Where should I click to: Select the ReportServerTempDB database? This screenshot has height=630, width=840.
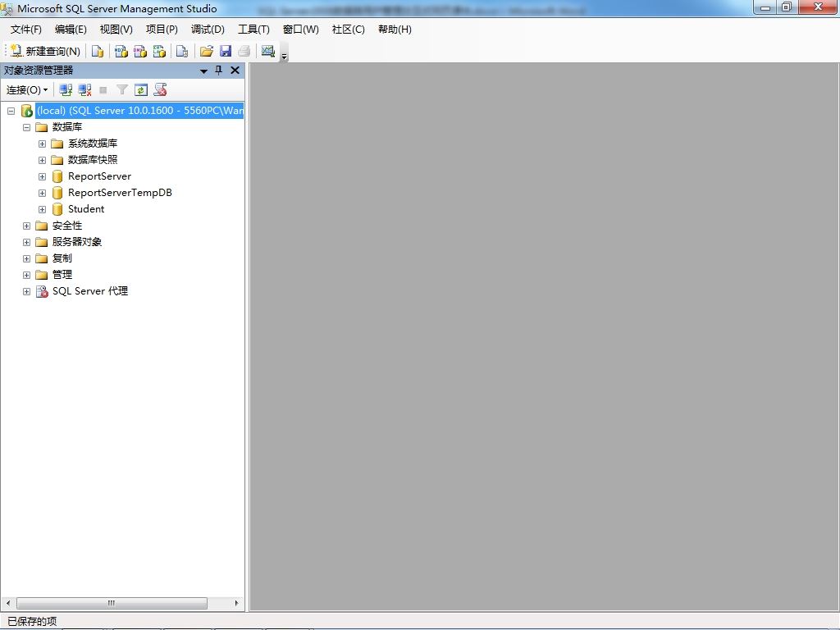120,192
